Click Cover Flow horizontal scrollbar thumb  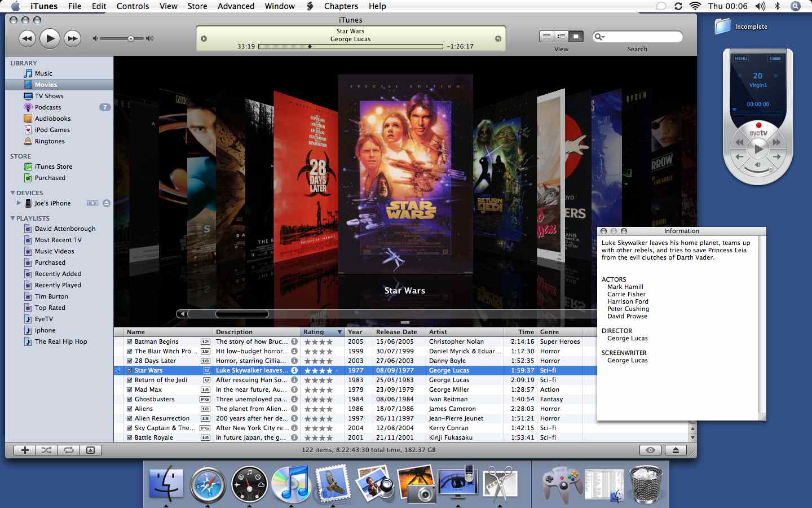242,314
